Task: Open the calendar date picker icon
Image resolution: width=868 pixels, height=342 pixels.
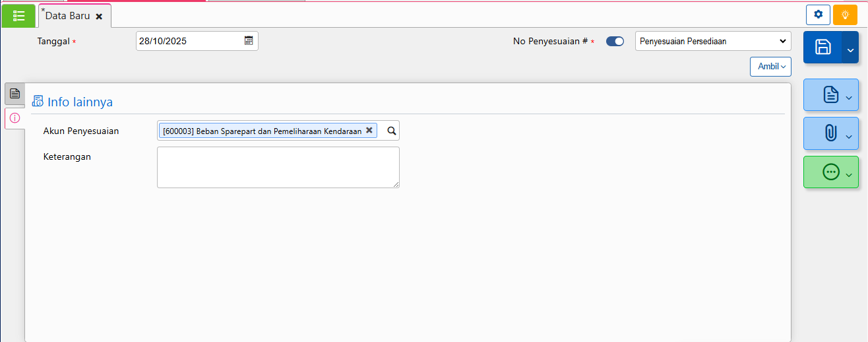Action: [x=249, y=41]
